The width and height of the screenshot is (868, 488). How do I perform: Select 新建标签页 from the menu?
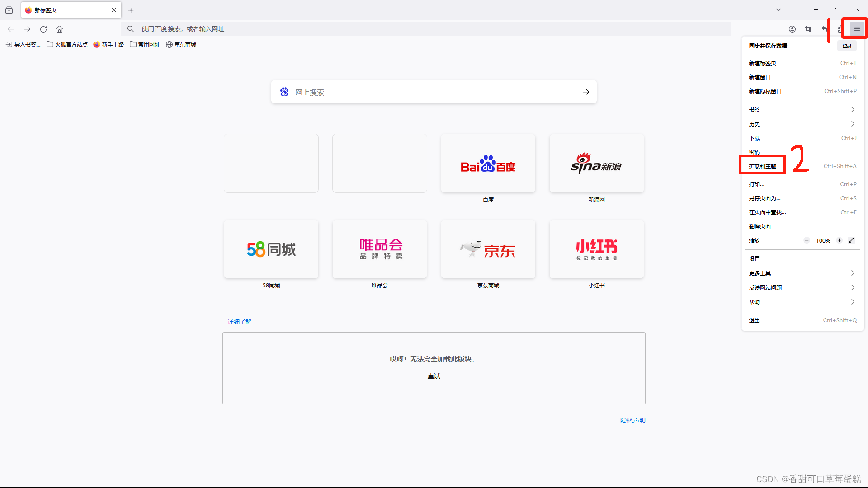click(x=802, y=63)
